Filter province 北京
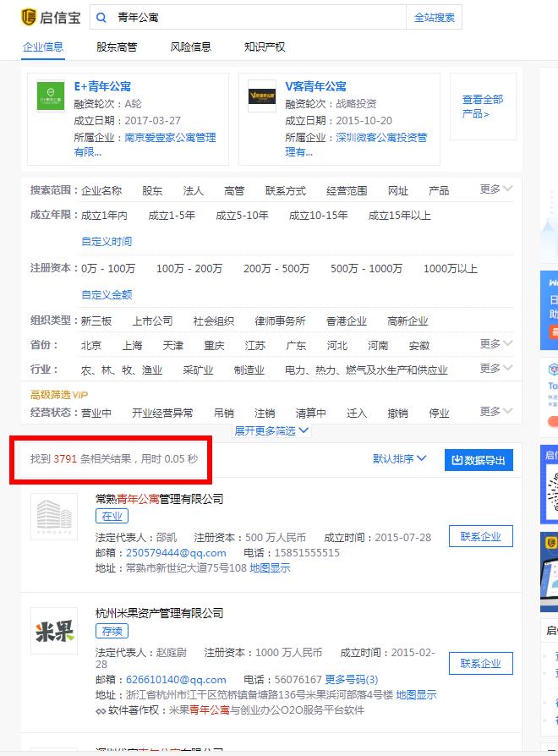The width and height of the screenshot is (558, 756). point(91,345)
